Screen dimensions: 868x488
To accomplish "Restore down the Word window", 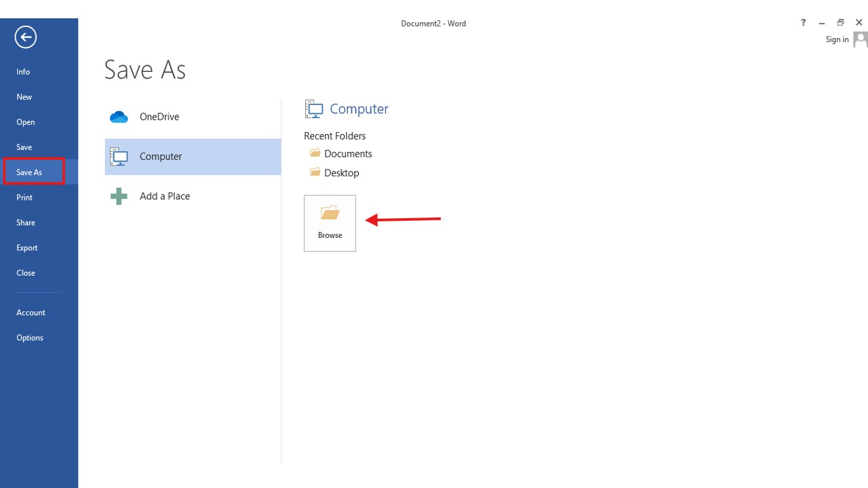I will point(840,23).
